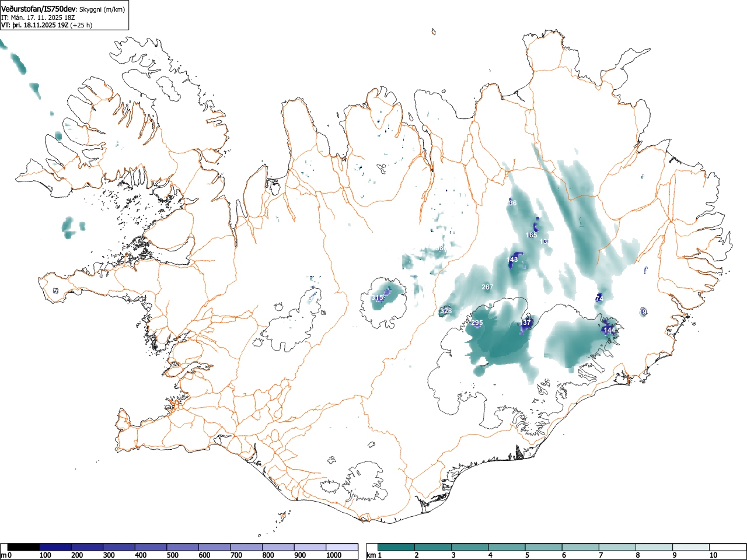747x560 pixels.
Task: Select the 1–2 km dark teal swatch
Action: pyautogui.click(x=397, y=547)
